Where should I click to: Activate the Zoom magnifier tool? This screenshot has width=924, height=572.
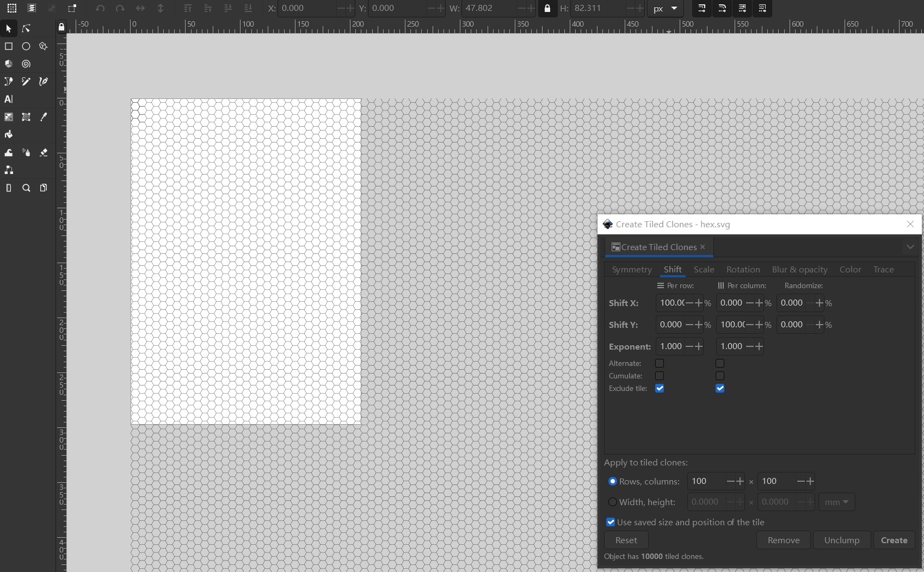tap(26, 188)
